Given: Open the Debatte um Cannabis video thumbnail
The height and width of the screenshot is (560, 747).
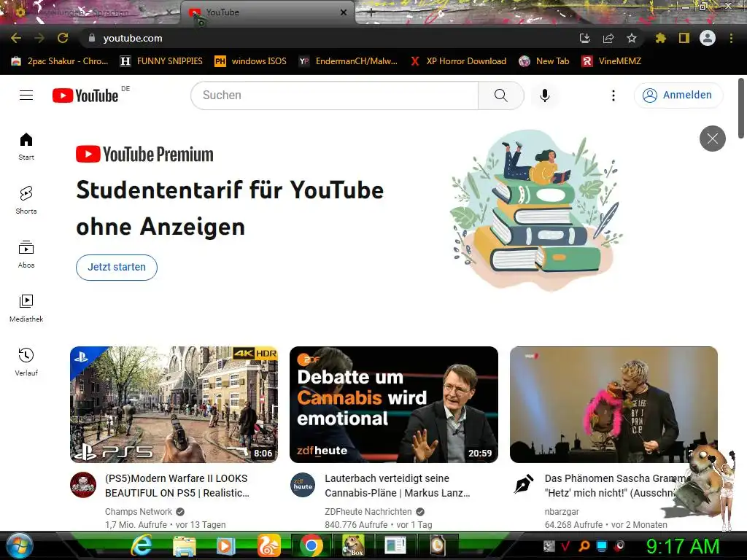Looking at the screenshot, I should pos(393,404).
